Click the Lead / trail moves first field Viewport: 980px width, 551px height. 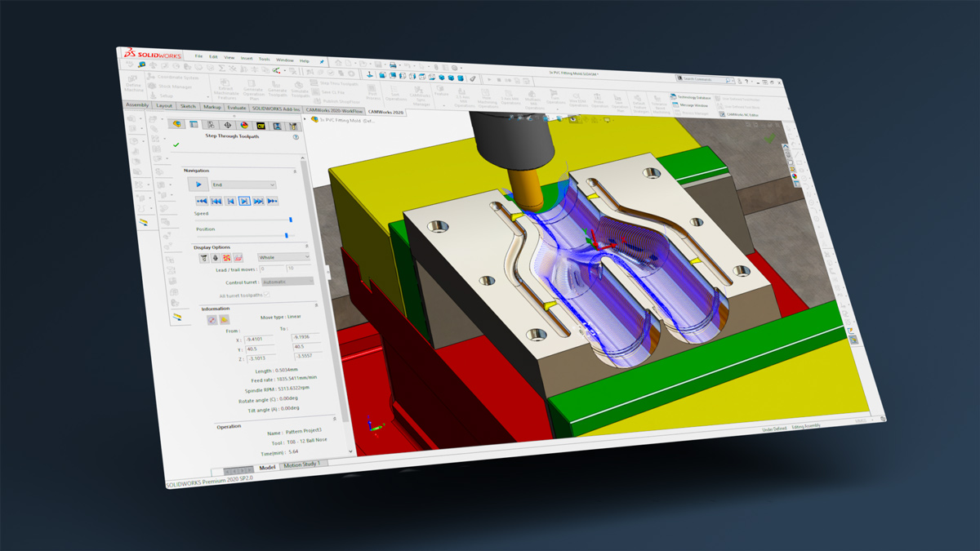point(271,269)
